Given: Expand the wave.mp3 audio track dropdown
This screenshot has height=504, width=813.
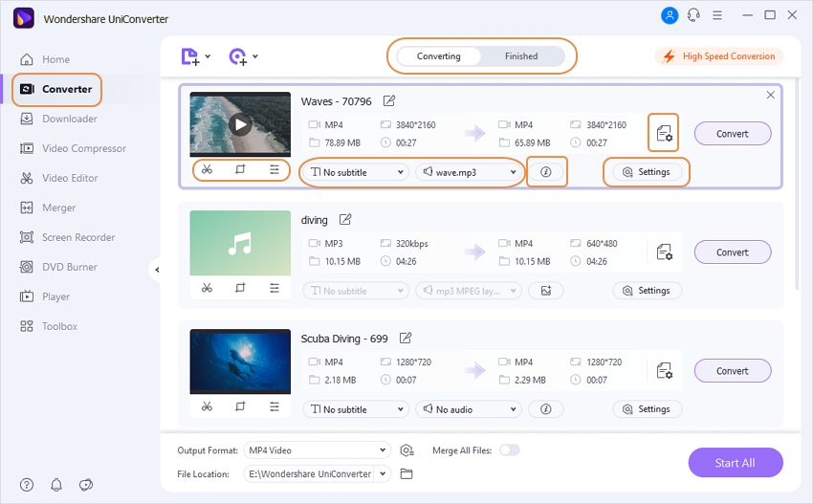Looking at the screenshot, I should click(x=468, y=172).
